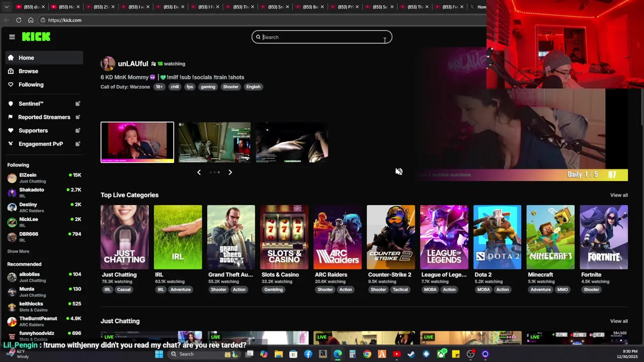Open the Dota 2 category card

pyautogui.click(x=497, y=237)
